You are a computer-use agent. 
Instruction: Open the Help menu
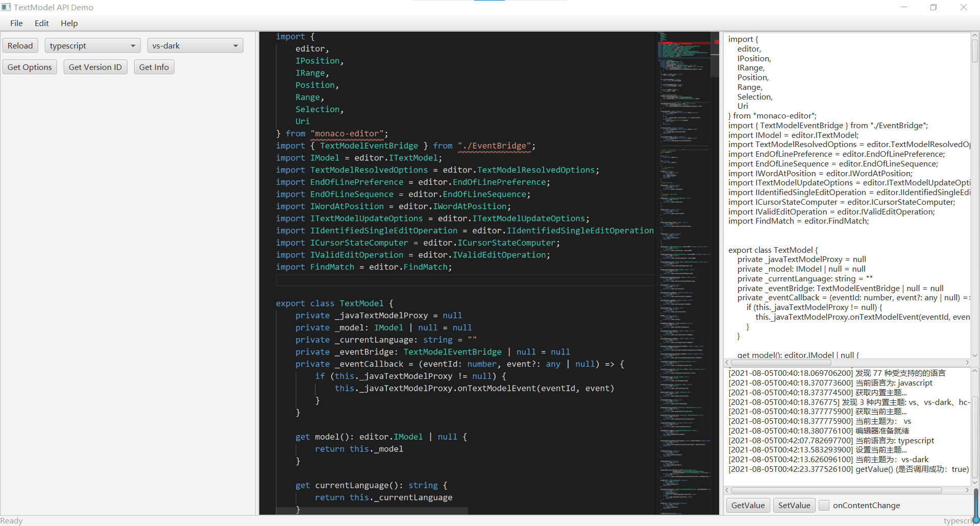tap(69, 23)
